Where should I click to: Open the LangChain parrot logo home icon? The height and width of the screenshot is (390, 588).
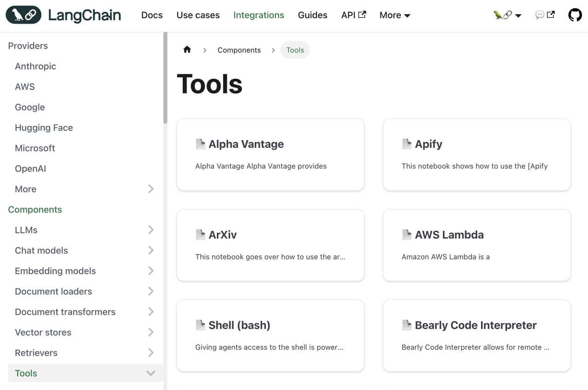(23, 15)
